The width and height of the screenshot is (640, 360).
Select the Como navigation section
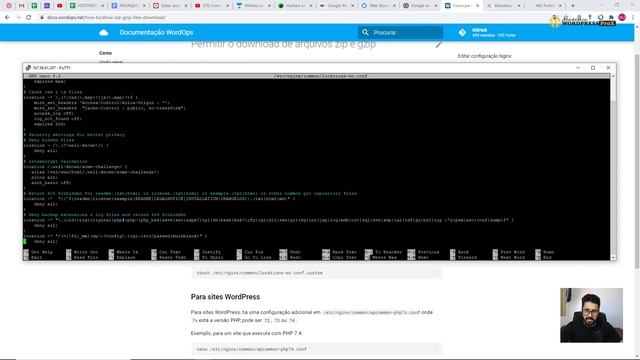(x=105, y=53)
